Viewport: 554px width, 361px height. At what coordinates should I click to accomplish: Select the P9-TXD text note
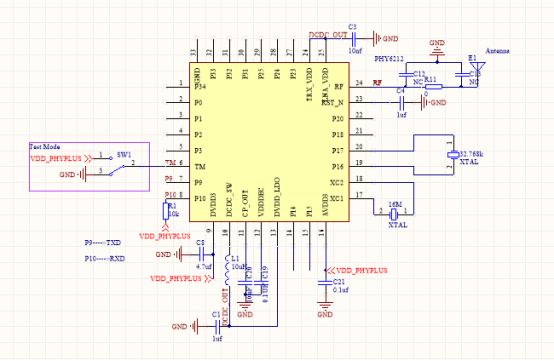pos(103,243)
